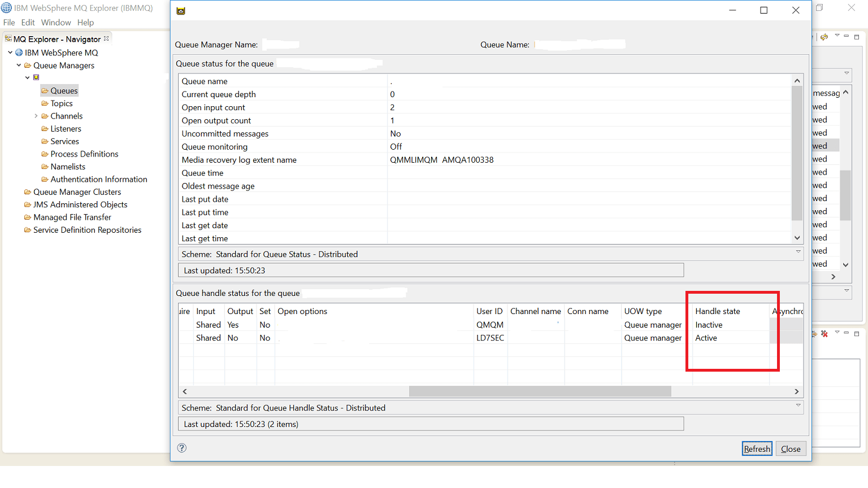Click handle status scroll left arrow

point(185,391)
